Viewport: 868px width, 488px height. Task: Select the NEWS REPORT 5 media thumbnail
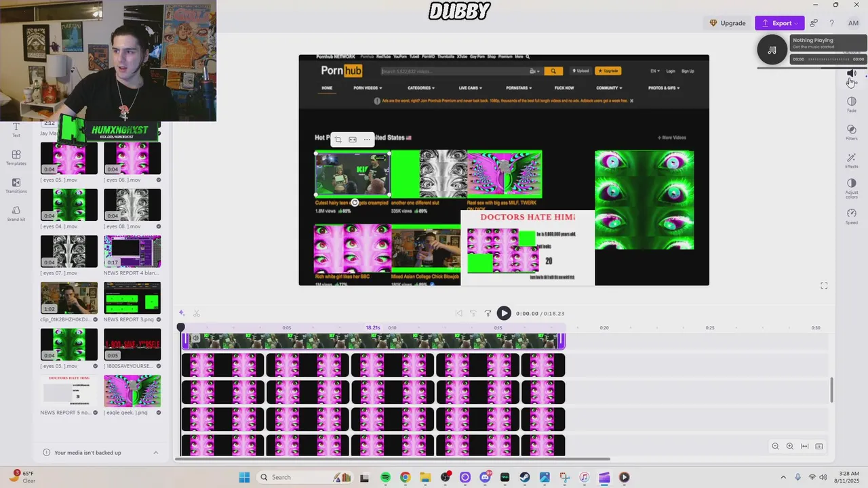pos(69,391)
